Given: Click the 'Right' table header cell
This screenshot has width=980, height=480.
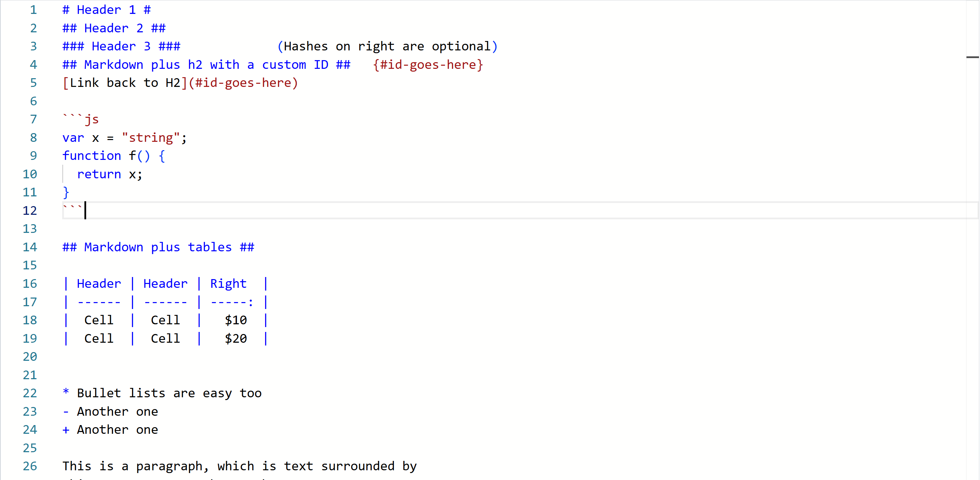Looking at the screenshot, I should click(x=228, y=284).
